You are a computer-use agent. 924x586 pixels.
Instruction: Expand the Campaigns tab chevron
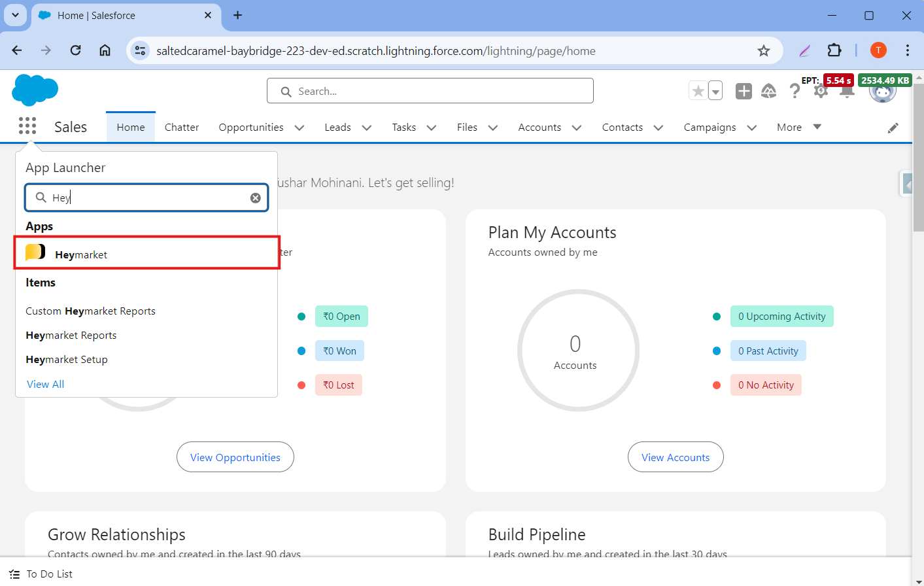pyautogui.click(x=752, y=128)
